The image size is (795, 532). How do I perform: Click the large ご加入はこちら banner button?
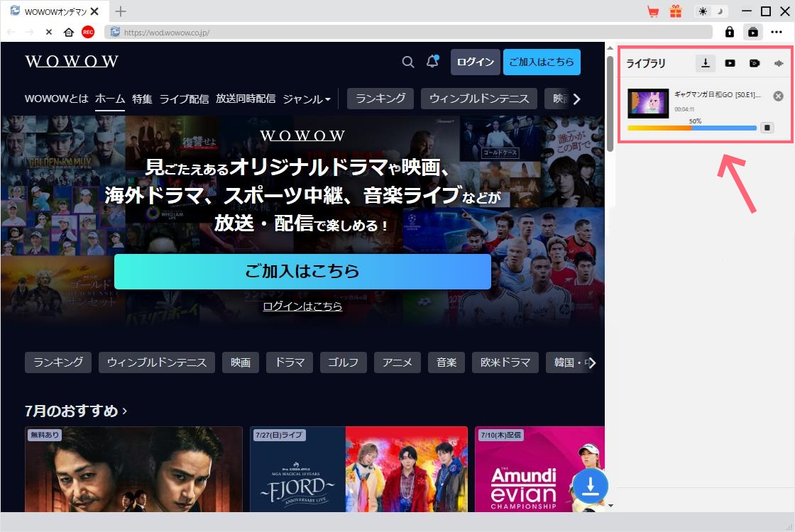tap(302, 272)
